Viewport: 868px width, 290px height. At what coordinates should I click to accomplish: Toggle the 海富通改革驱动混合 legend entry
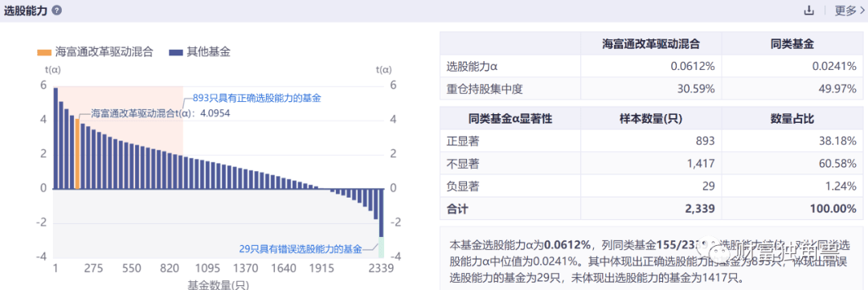pos(95,52)
